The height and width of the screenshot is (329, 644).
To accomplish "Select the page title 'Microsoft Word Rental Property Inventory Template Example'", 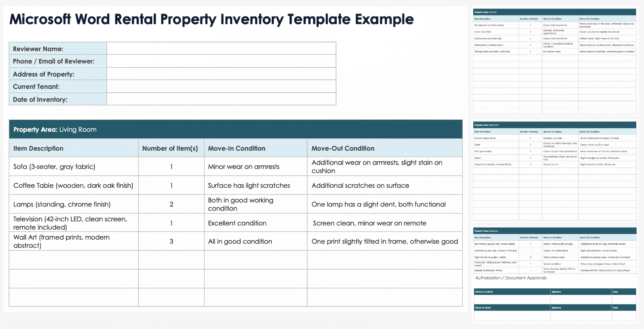I will click(x=212, y=19).
